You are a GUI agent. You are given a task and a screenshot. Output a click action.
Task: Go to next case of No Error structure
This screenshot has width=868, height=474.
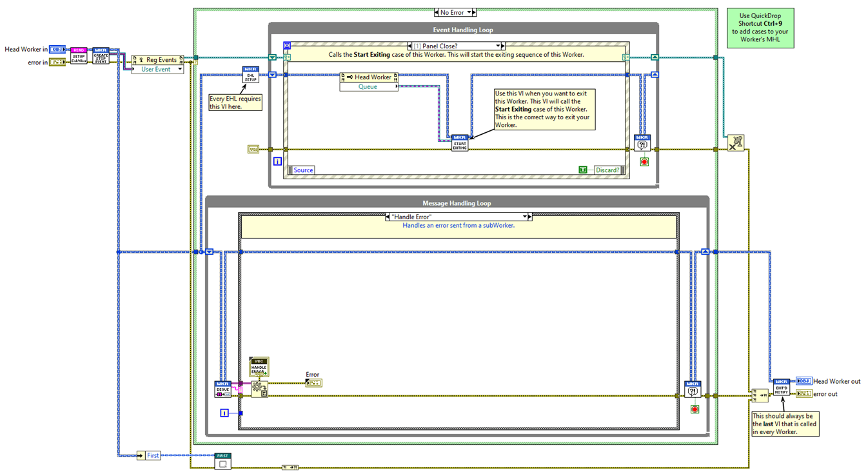pos(475,12)
